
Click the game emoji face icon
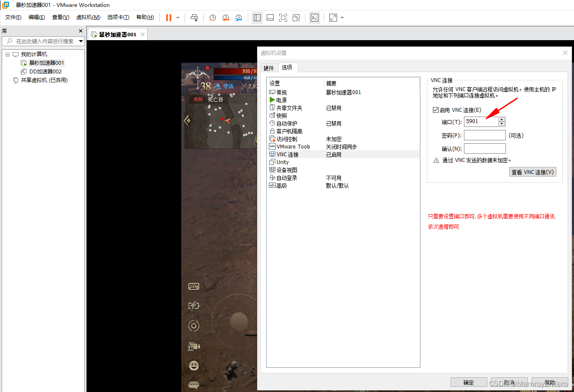coord(194,366)
